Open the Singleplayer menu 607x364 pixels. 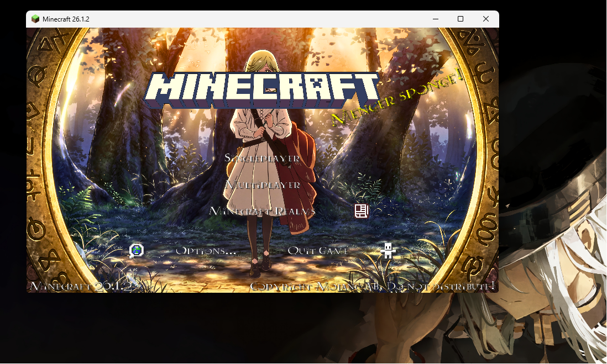tap(262, 158)
